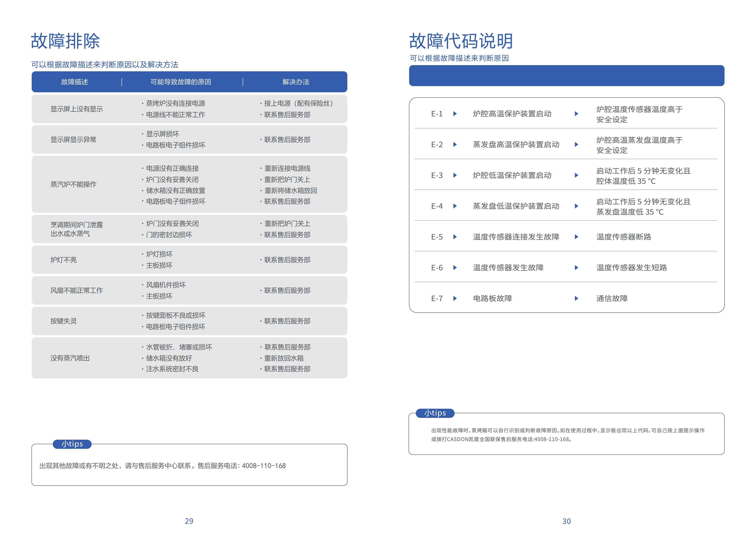
Task: Click the arrow icon next to E-3
Action: click(455, 175)
